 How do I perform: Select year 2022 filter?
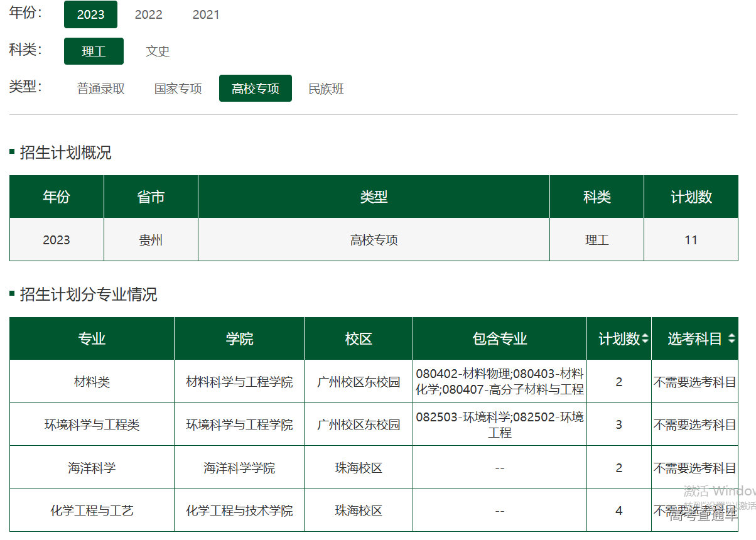coord(149,14)
